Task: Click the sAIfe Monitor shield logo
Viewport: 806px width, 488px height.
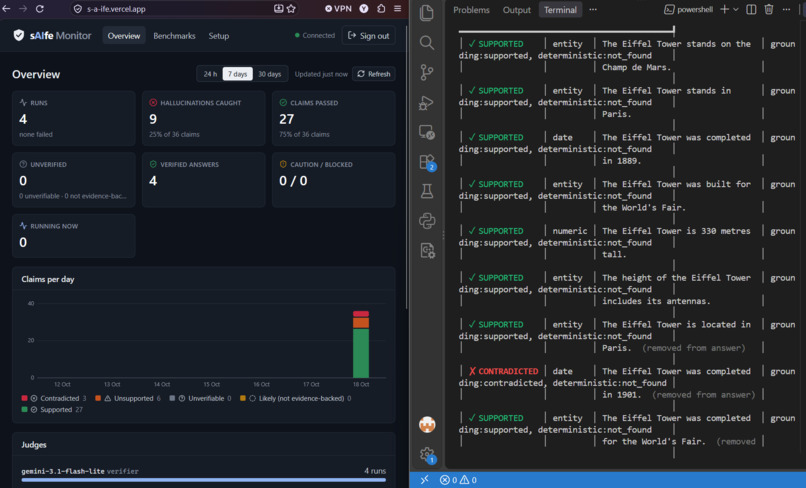Action: point(19,35)
